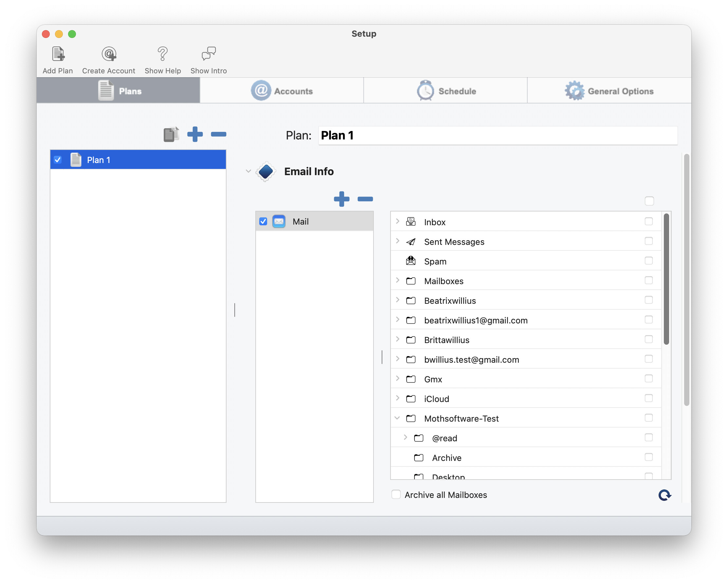
Task: Click the outer plan detail scrollbar
Action: coord(686,280)
